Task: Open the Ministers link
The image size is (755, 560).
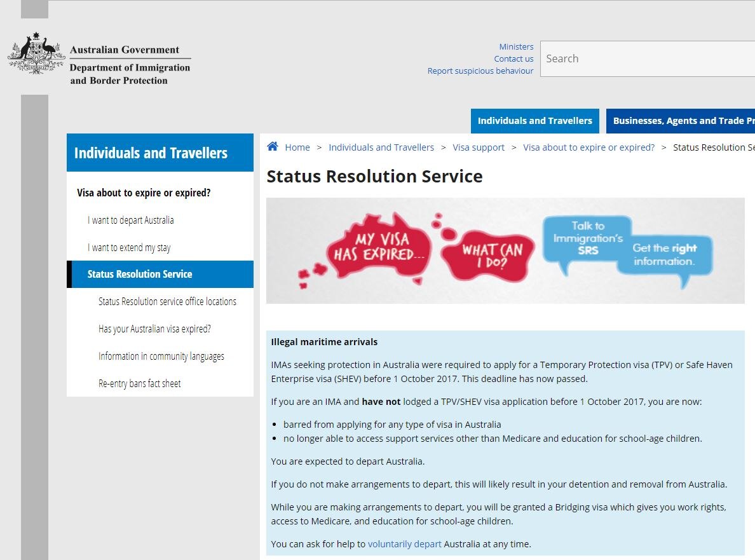Action: click(516, 46)
